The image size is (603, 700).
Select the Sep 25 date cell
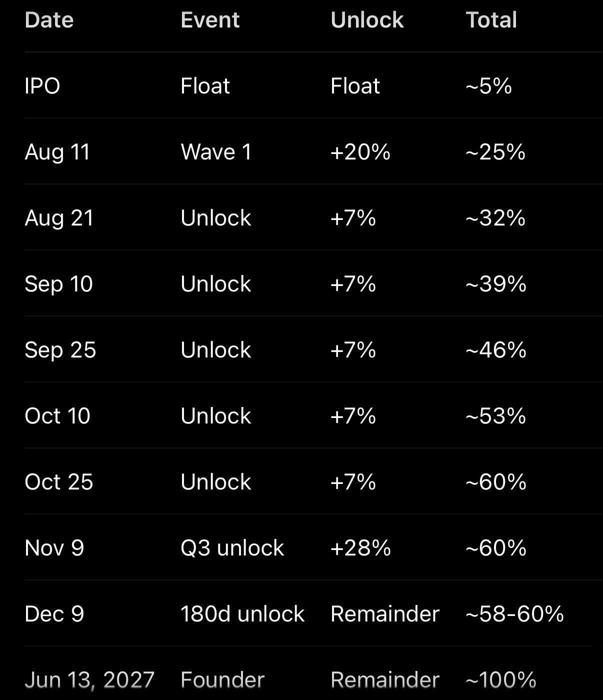click(x=60, y=350)
